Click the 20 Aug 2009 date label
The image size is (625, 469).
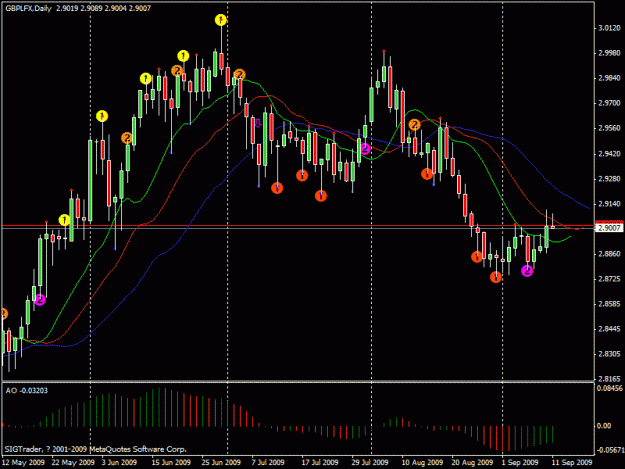point(472,462)
